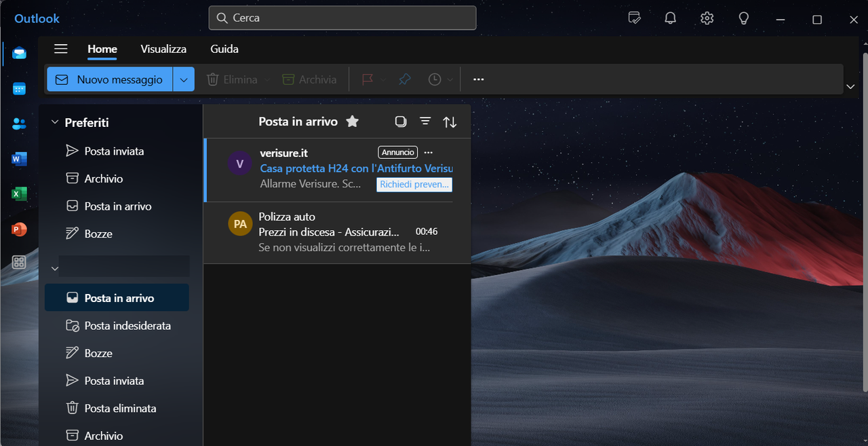This screenshot has width=868, height=446.
Task: Switch to the Home tab
Action: point(102,49)
